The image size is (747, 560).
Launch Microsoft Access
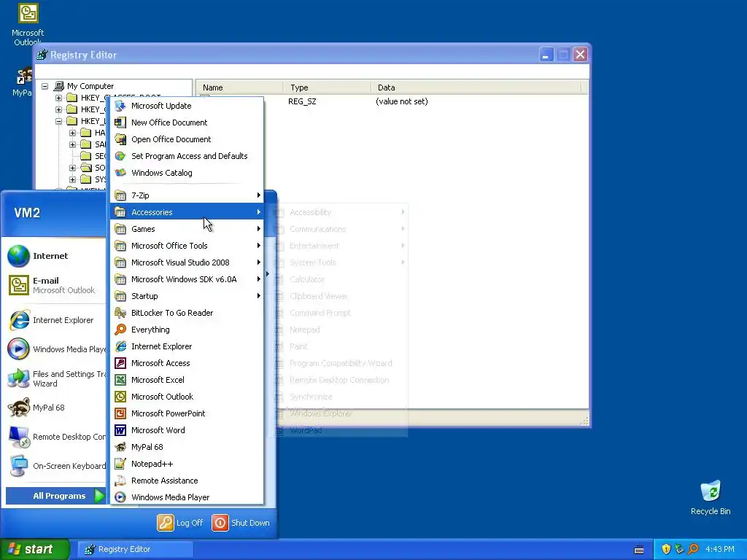[x=187, y=363]
